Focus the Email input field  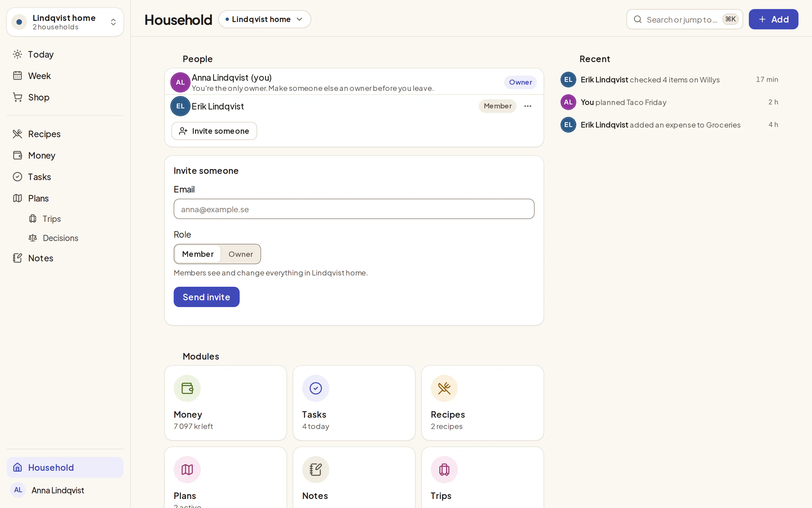click(354, 209)
